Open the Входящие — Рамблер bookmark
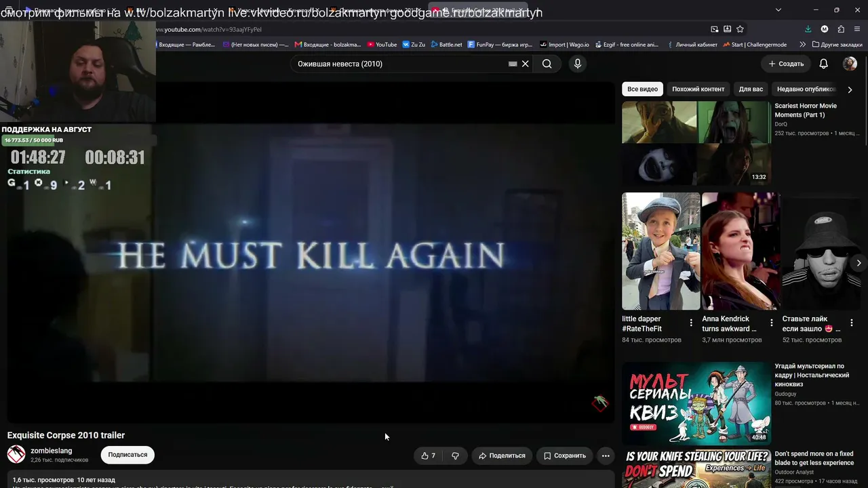 [186, 45]
